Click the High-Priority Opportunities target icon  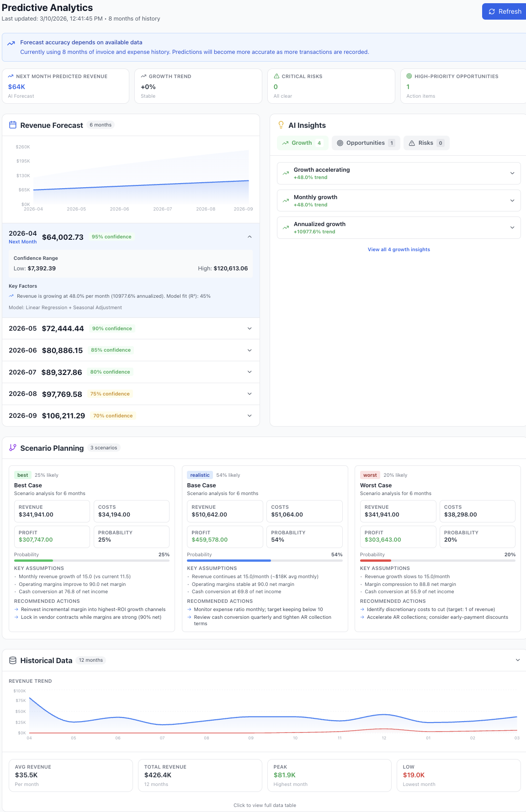409,76
